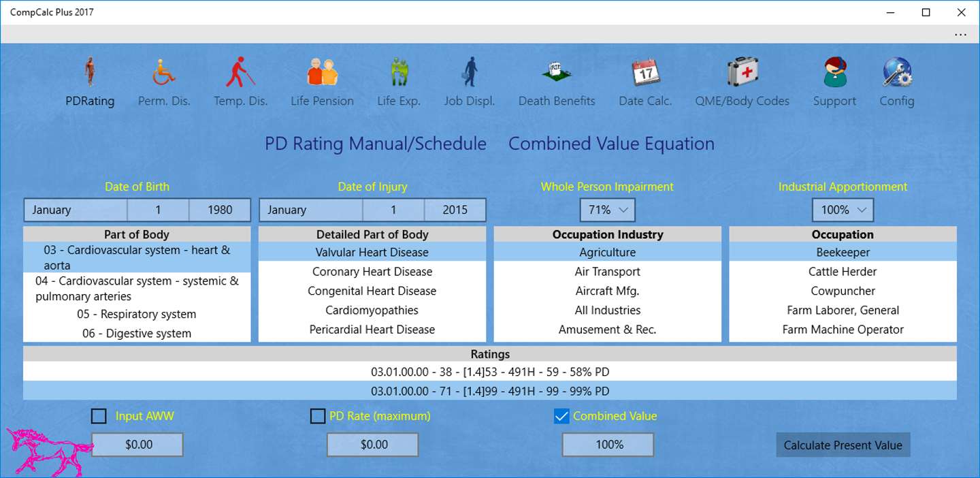Select Cardiomyopathies in Detailed Part of Body
Viewport: 980px width, 478px height.
[372, 310]
